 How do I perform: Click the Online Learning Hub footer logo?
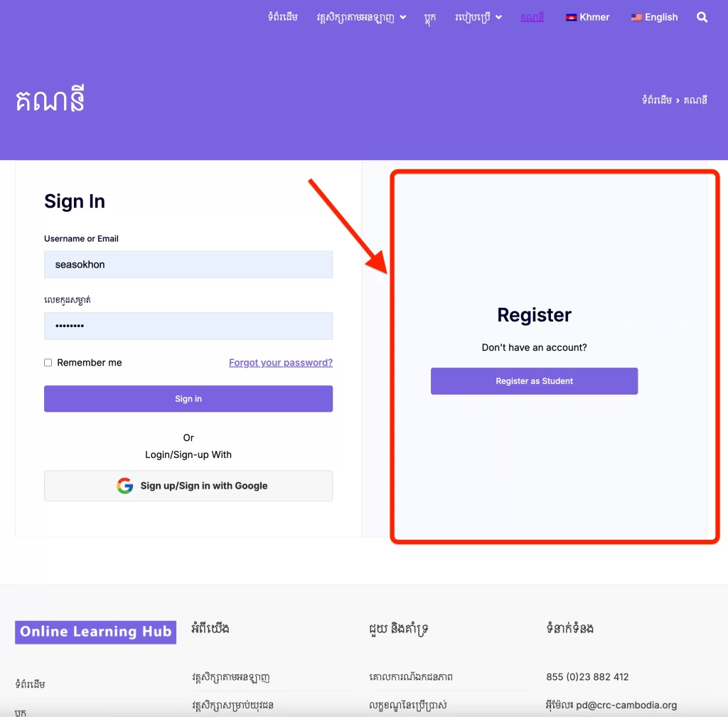tap(96, 632)
